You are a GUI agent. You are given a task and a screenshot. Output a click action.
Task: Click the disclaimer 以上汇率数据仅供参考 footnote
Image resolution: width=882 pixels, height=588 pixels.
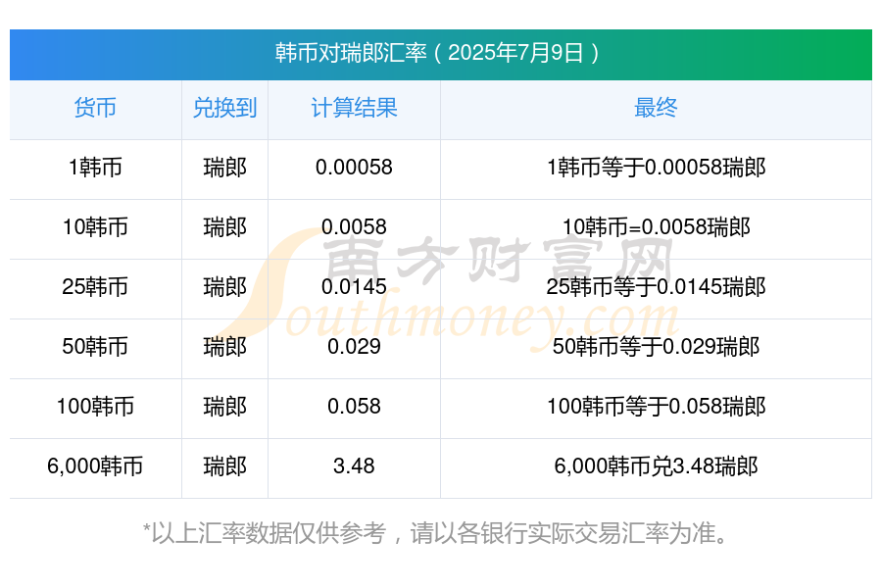[437, 533]
